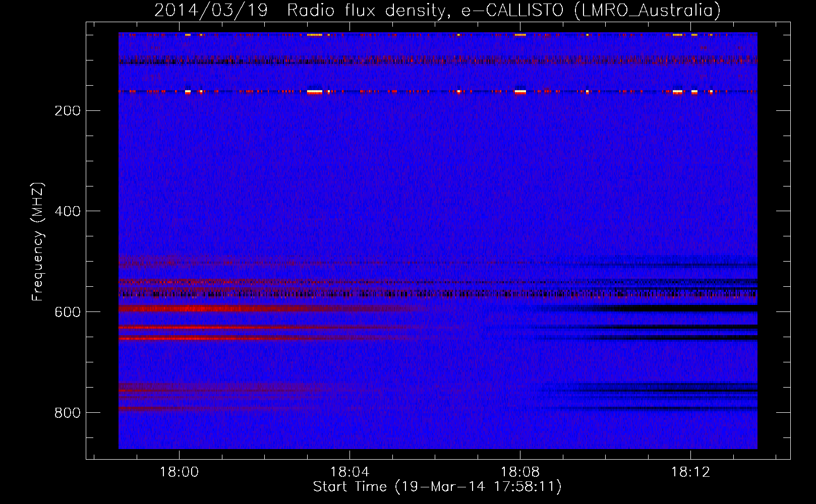Screen dimensions: 816x504
Task: Click the '800' frequency tick label
Action: pyautogui.click(x=68, y=413)
